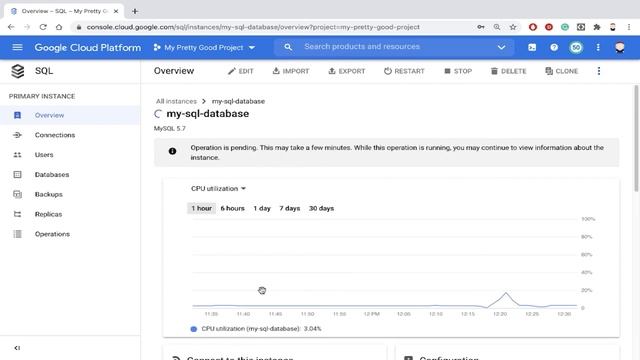Click the IMPORT button

click(x=291, y=71)
